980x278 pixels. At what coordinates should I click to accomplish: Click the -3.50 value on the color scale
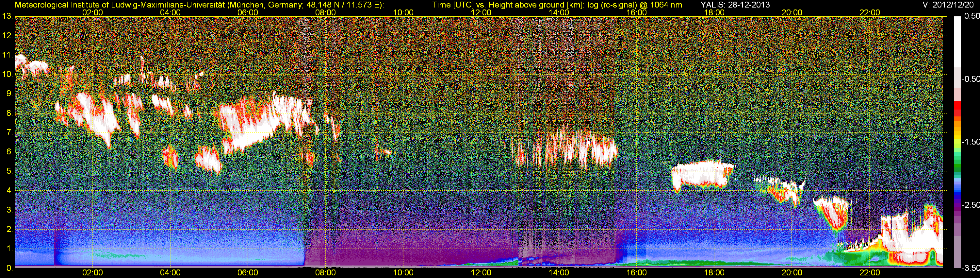[x=970, y=268]
